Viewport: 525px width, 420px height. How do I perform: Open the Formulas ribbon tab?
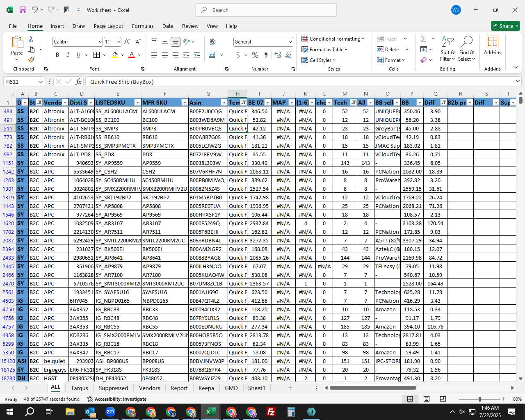pos(143,26)
